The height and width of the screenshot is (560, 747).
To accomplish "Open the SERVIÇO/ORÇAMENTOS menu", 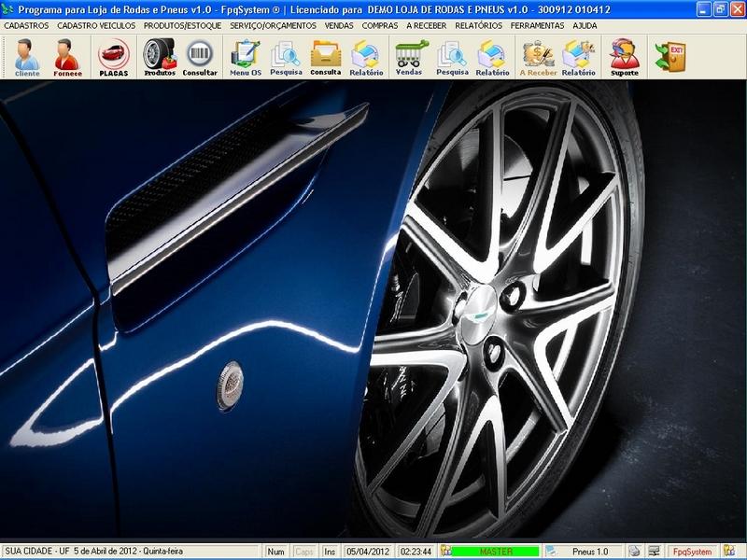I will coord(273,25).
